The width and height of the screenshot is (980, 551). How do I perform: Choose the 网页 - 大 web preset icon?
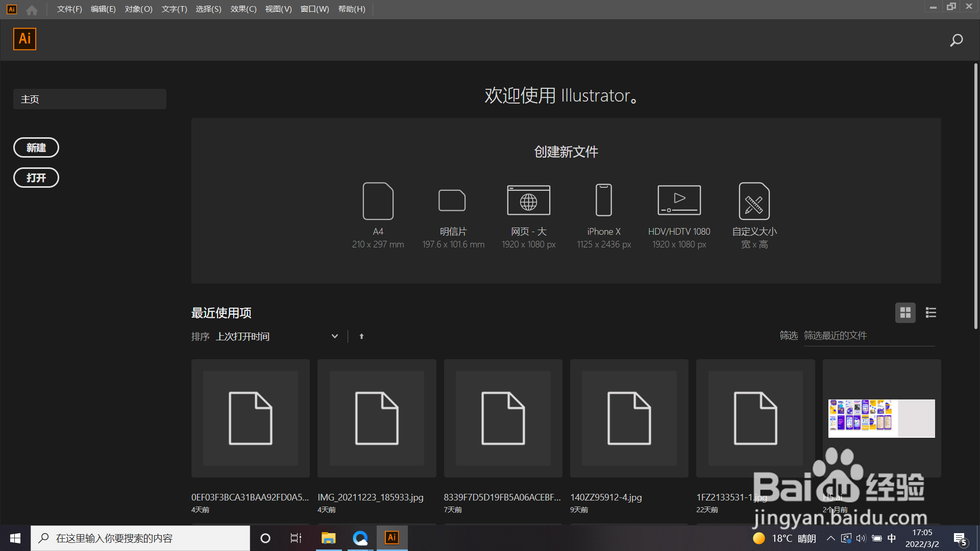click(x=528, y=201)
